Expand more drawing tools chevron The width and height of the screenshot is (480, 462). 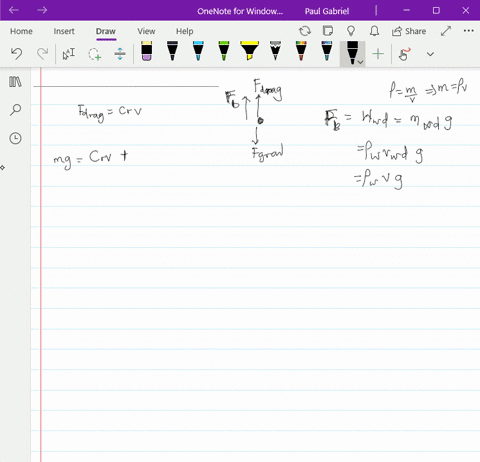click(430, 54)
